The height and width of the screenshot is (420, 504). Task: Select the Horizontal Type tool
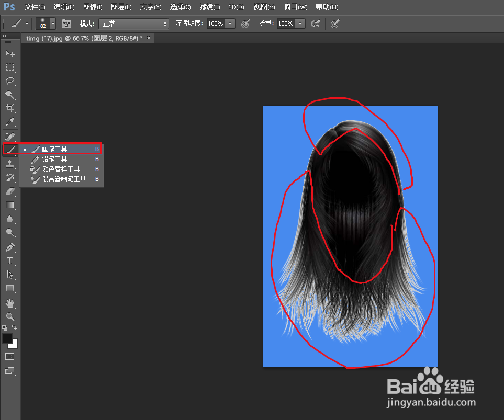[x=9, y=261]
